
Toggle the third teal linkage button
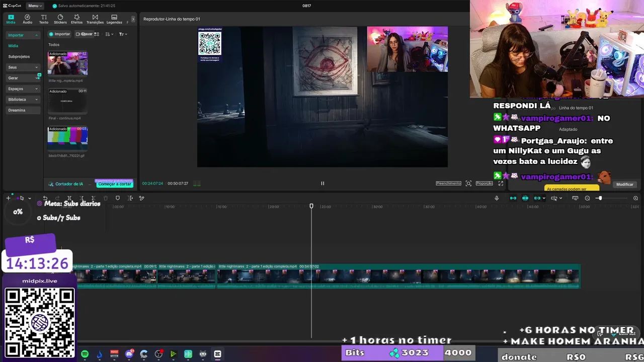tap(537, 198)
